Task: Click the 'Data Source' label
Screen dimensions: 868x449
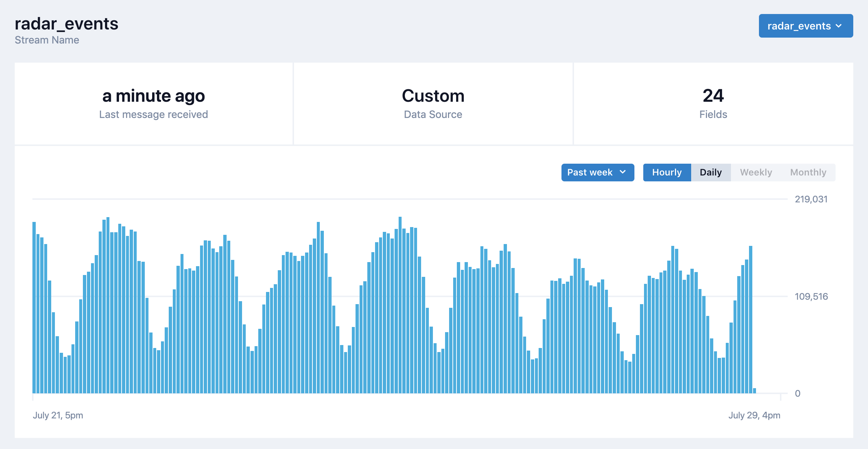Action: (433, 115)
